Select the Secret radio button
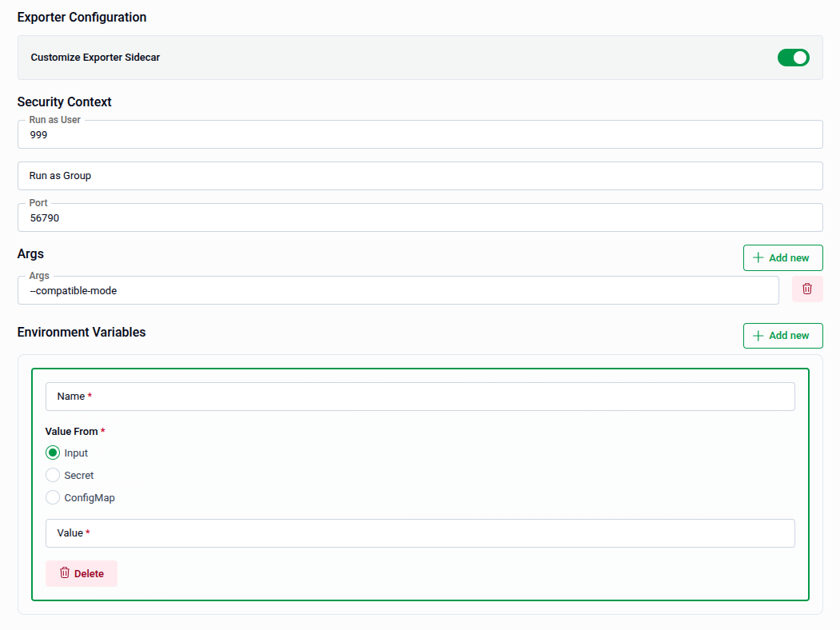The height and width of the screenshot is (630, 840). click(52, 475)
